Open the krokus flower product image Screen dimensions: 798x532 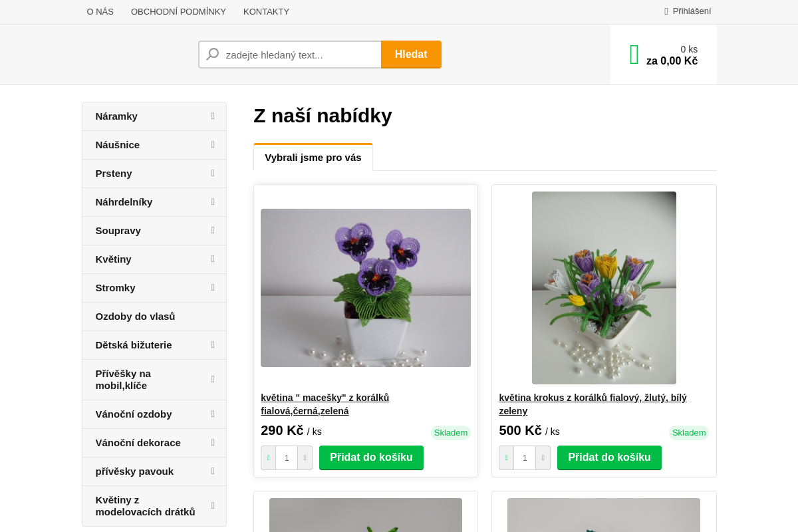coord(604,288)
